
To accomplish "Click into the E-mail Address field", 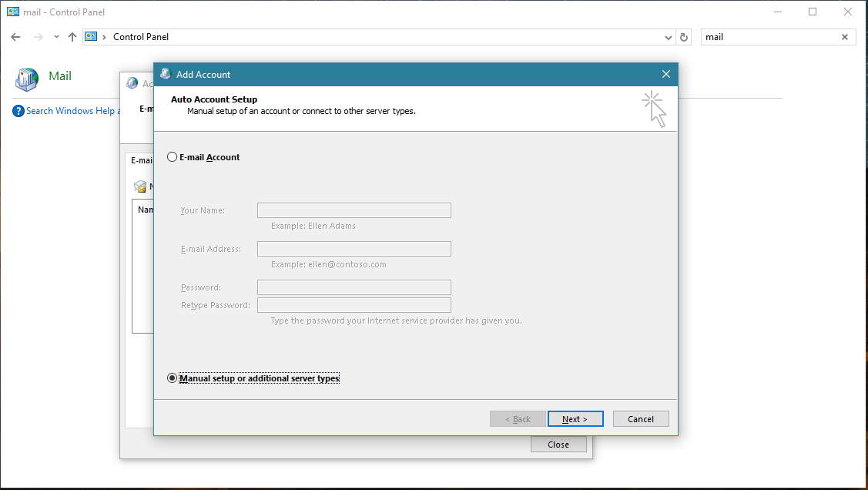I will 354,249.
